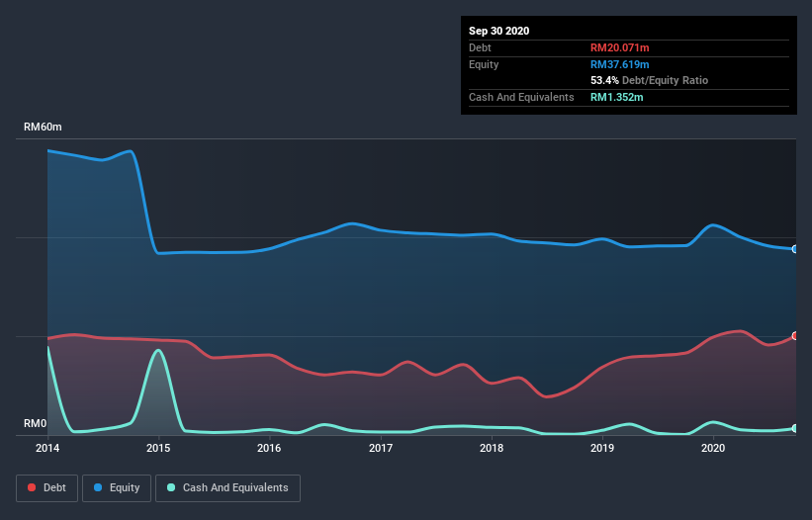
Task: Click the Debt label in tooltip
Action: [480, 47]
